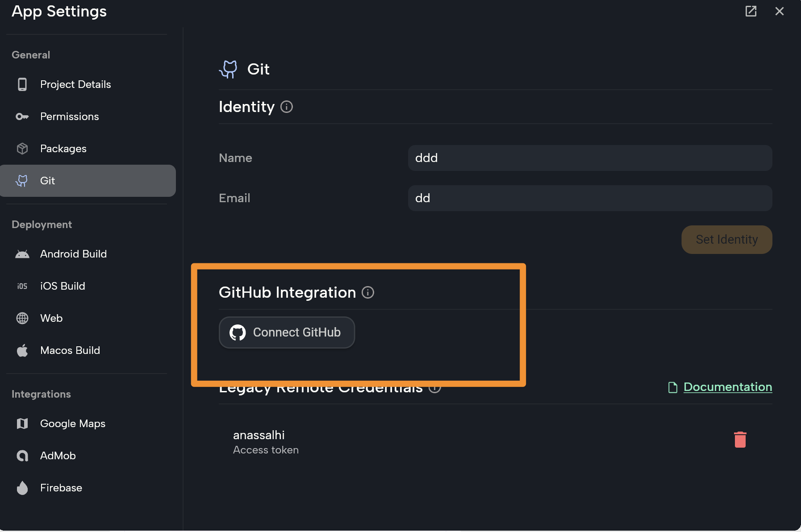Click the Connect GitHub button
The width and height of the screenshot is (801, 532).
pyautogui.click(x=287, y=332)
